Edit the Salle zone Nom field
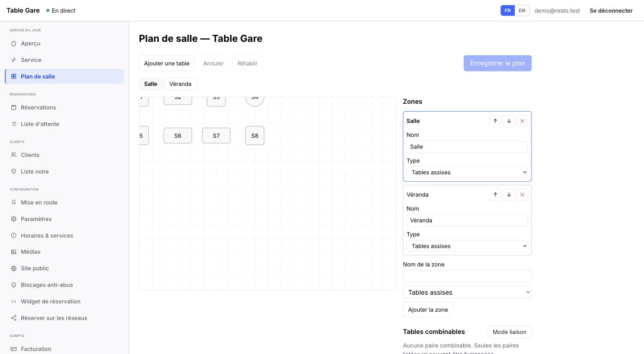Screen dimensions: 644x354 [x=467, y=147]
